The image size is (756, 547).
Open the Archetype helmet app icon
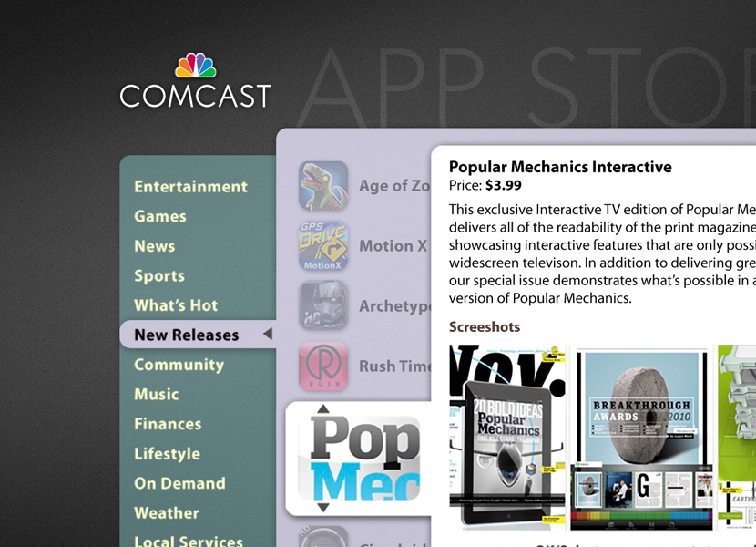323,305
